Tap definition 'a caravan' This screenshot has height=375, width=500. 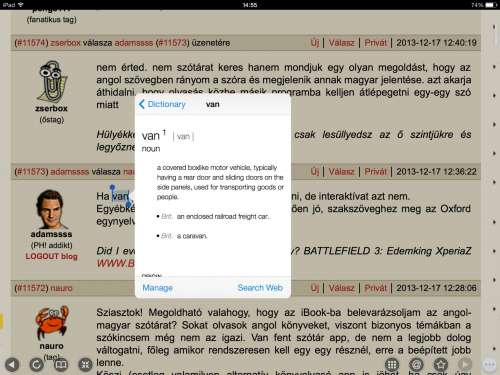click(x=192, y=236)
